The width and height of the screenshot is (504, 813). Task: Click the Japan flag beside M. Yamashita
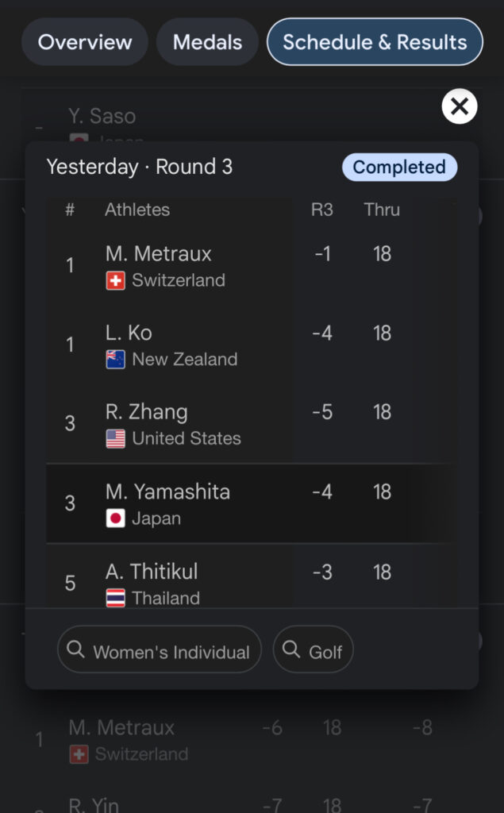pos(116,519)
